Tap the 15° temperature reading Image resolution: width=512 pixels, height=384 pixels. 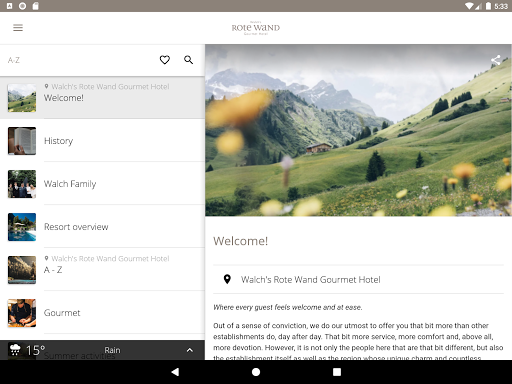pos(35,350)
